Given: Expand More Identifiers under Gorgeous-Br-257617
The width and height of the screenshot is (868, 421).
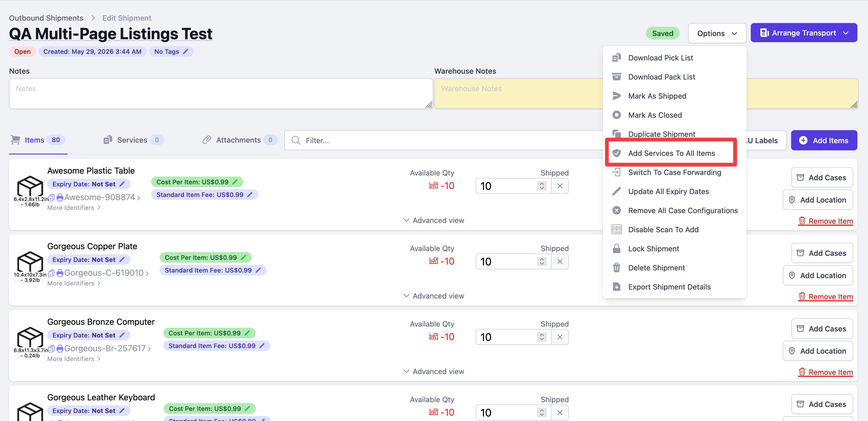Looking at the screenshot, I should pyautogui.click(x=74, y=359).
